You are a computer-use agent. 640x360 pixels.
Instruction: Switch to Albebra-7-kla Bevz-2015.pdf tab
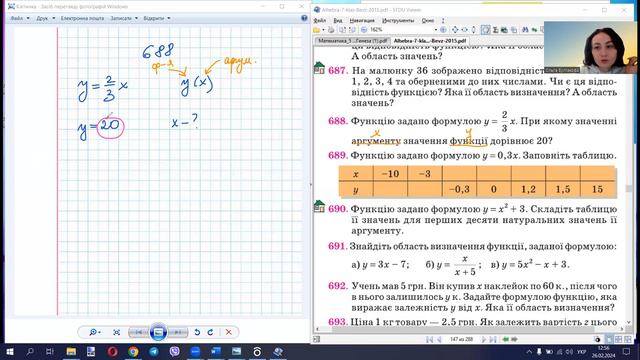pyautogui.click(x=429, y=41)
